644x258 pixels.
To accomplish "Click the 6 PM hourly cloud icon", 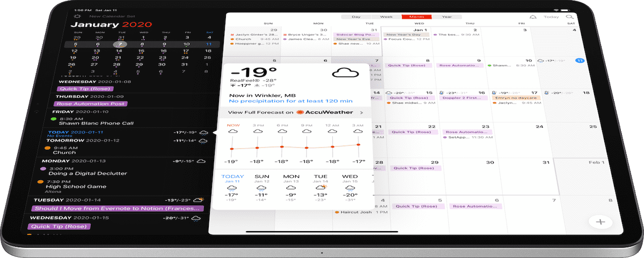I will (x=281, y=131).
